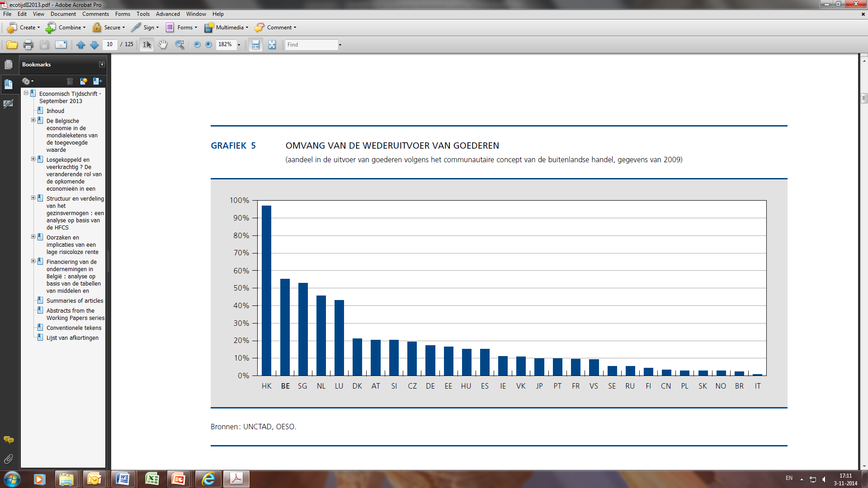The image size is (868, 488).
Task: Open the Create PDF toolbar menu
Action: click(24, 28)
